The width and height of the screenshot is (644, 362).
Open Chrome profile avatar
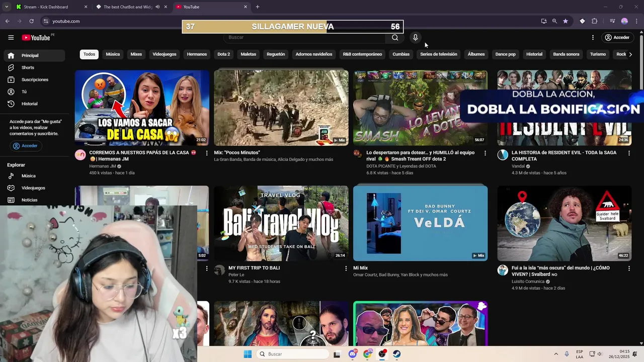click(624, 21)
